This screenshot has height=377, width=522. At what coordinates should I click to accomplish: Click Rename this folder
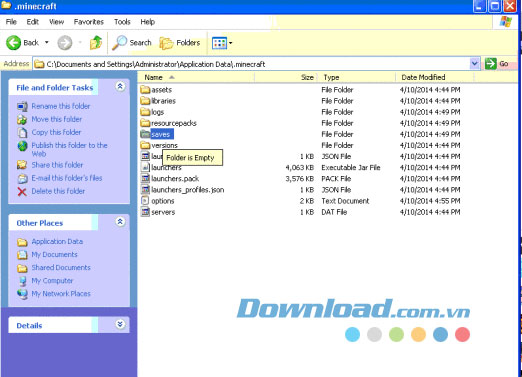point(61,106)
